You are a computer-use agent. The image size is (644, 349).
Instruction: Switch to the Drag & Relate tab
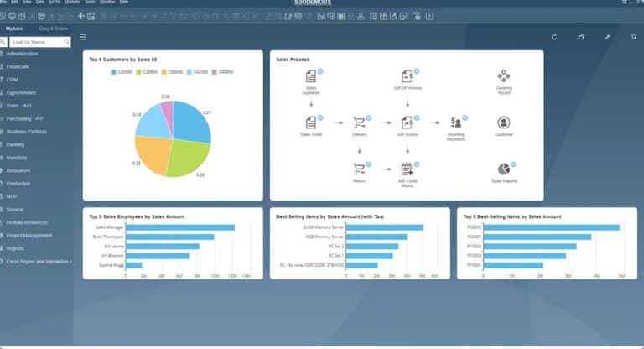coord(54,29)
